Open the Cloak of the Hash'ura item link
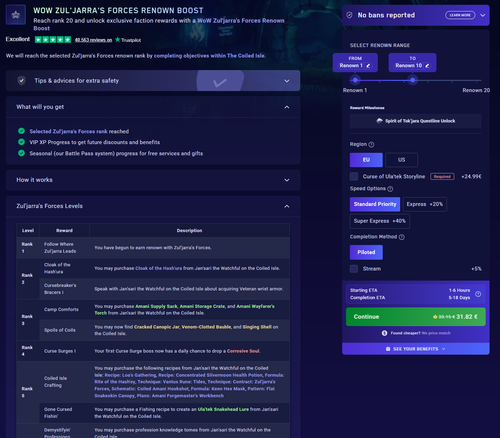The height and width of the screenshot is (438, 500). (159, 268)
